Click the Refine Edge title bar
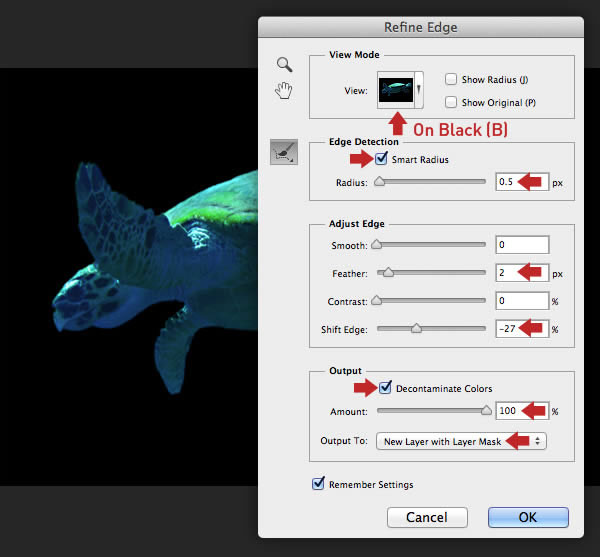The height and width of the screenshot is (557, 600). (x=421, y=27)
